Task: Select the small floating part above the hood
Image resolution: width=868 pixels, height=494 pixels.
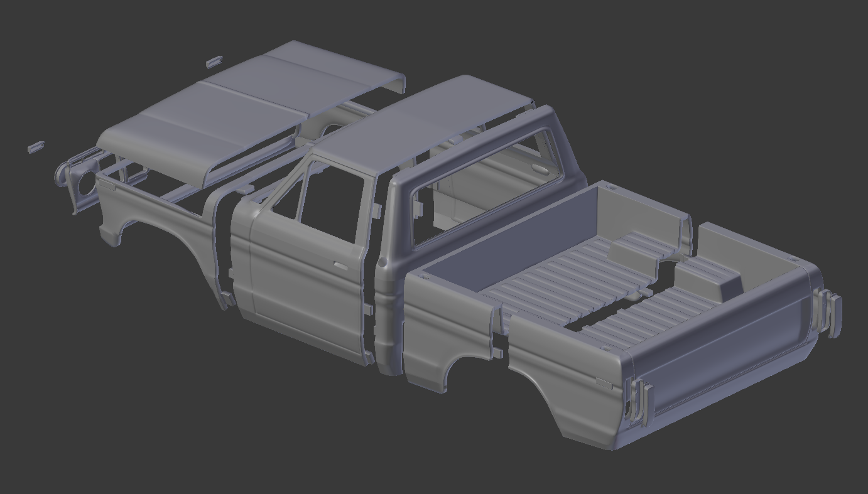Action: point(214,61)
